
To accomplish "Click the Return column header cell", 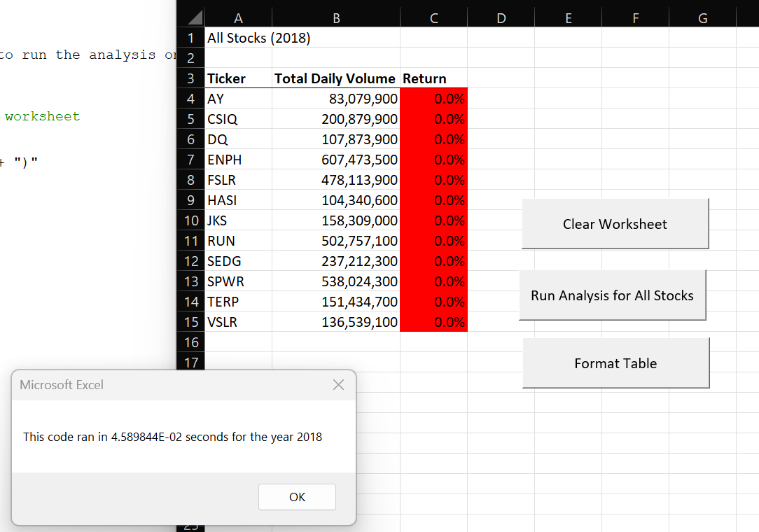I will pos(433,78).
